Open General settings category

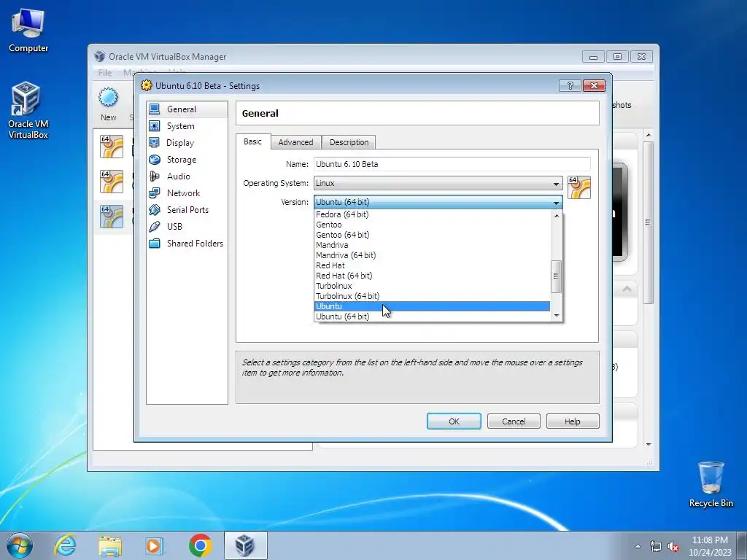pyautogui.click(x=187, y=109)
